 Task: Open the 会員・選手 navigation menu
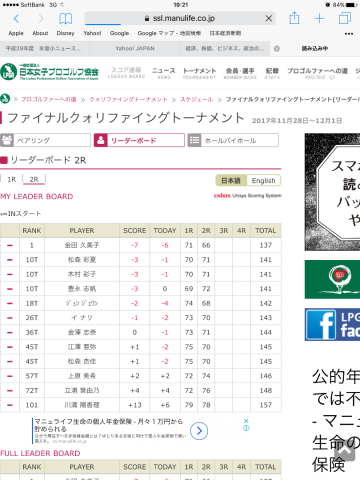(x=240, y=73)
